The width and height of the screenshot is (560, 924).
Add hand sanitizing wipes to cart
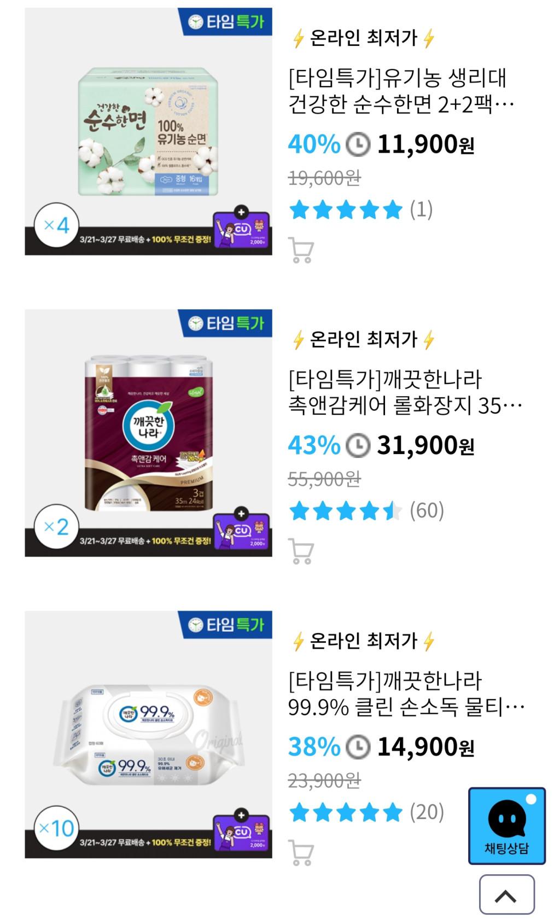tap(300, 852)
